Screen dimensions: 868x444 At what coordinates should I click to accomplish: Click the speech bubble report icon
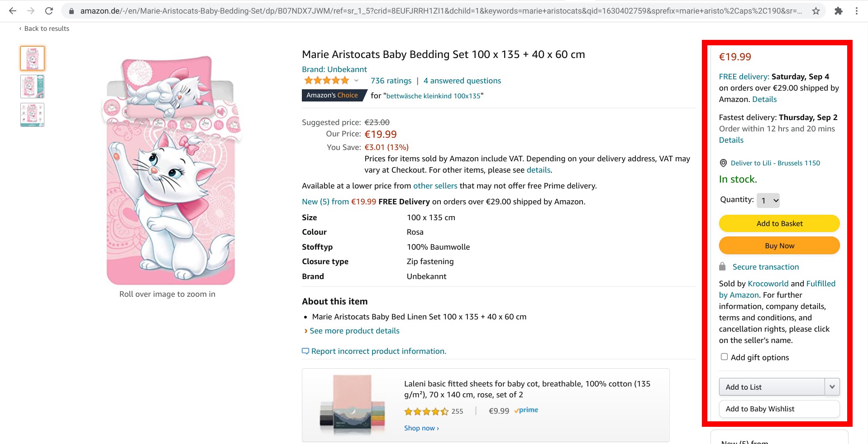pyautogui.click(x=305, y=351)
